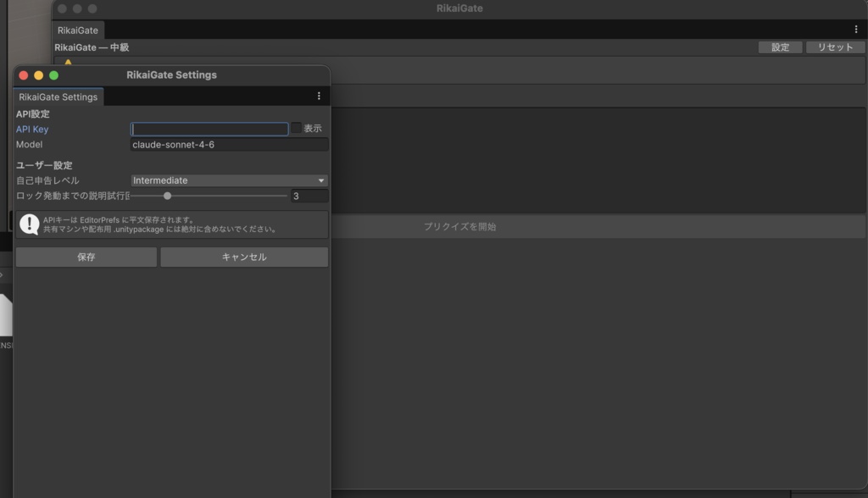Click the API設定 section heading
This screenshot has width=868, height=498.
(33, 114)
